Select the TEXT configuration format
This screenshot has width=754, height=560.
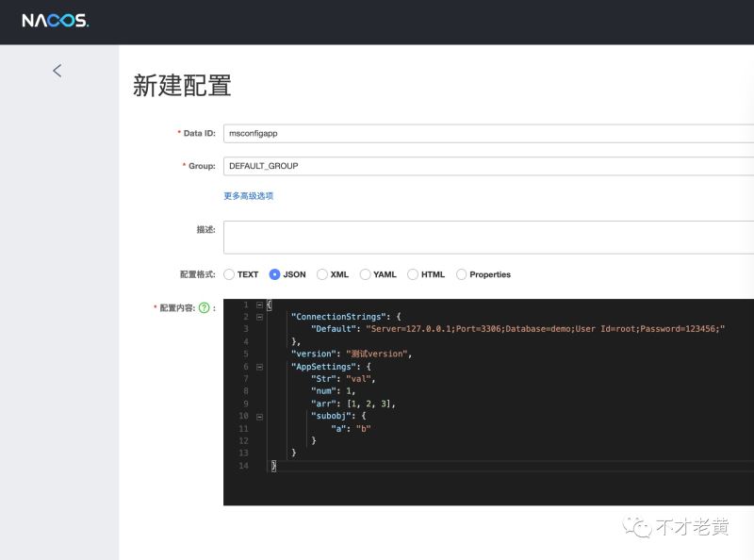(228, 274)
